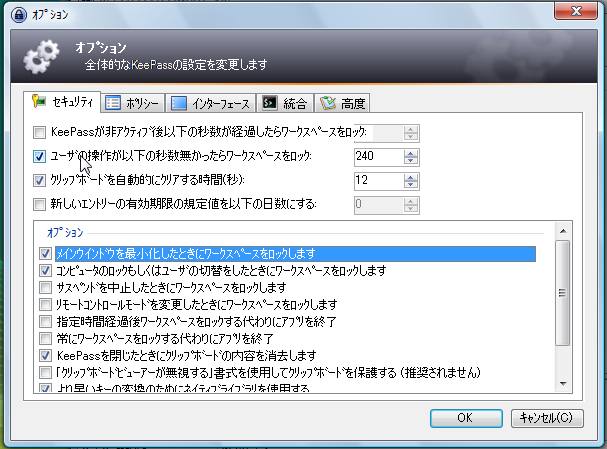Enable 新しいエントリー default expiry days checkbox
The image size is (607, 449).
(39, 204)
